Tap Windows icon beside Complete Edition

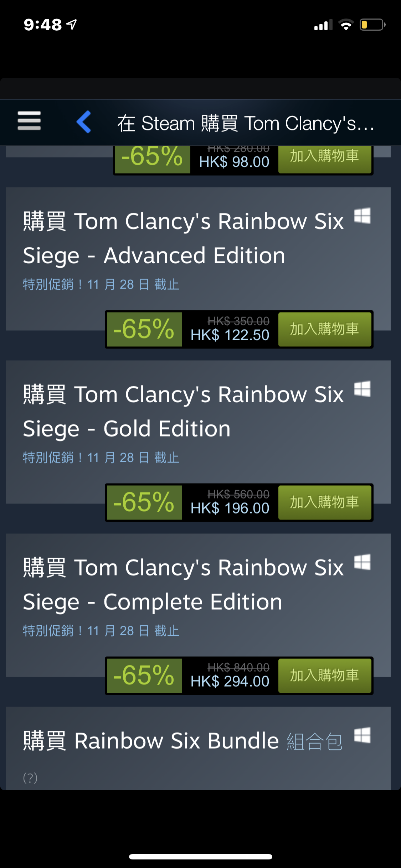(x=362, y=562)
